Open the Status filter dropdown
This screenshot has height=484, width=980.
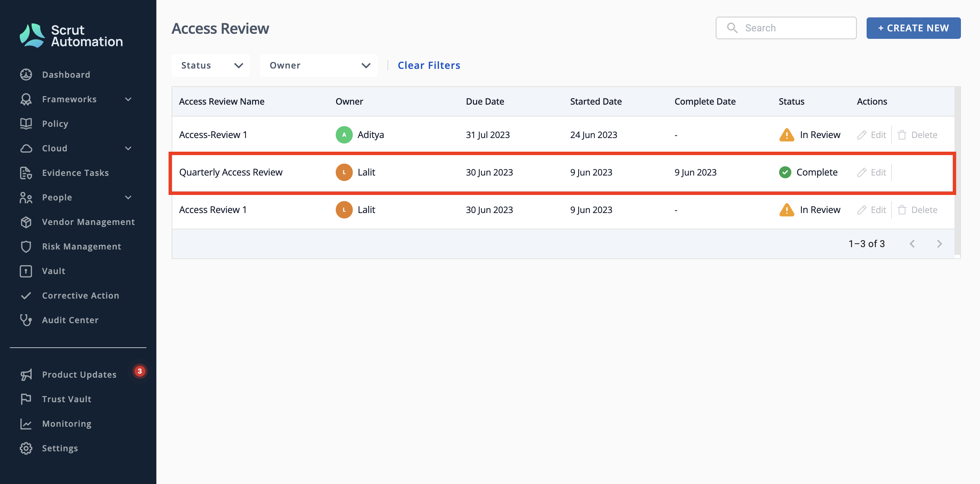(211, 65)
